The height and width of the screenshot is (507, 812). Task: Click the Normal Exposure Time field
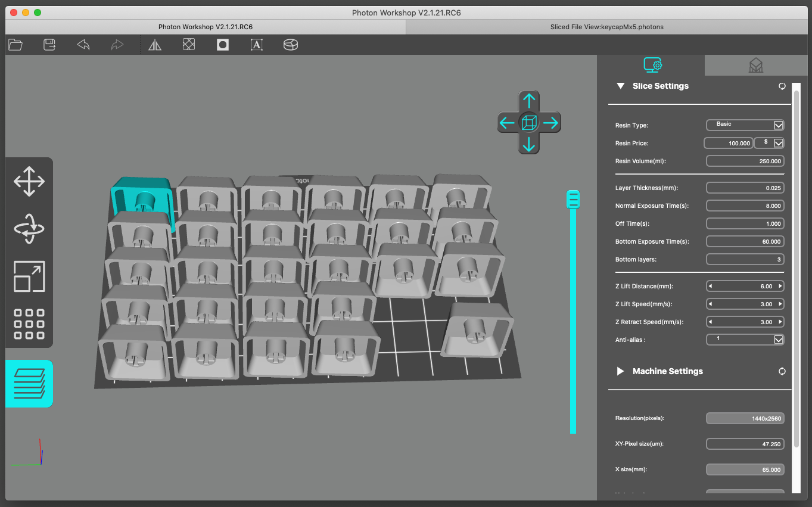point(745,206)
